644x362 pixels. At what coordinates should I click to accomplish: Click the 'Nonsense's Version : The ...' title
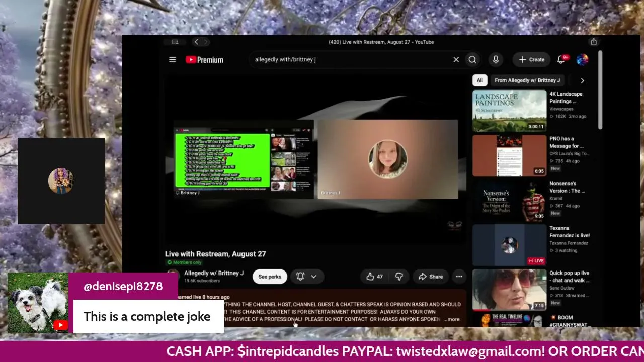[x=568, y=187]
